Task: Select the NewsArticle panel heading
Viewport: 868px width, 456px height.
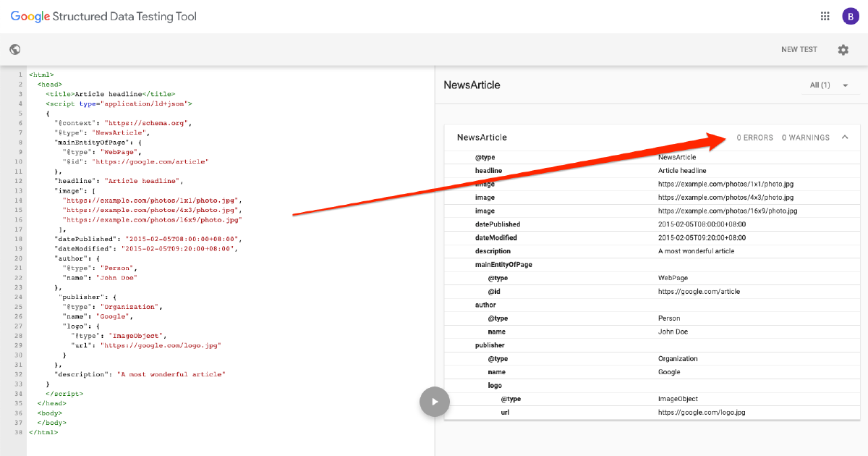Action: 481,137
